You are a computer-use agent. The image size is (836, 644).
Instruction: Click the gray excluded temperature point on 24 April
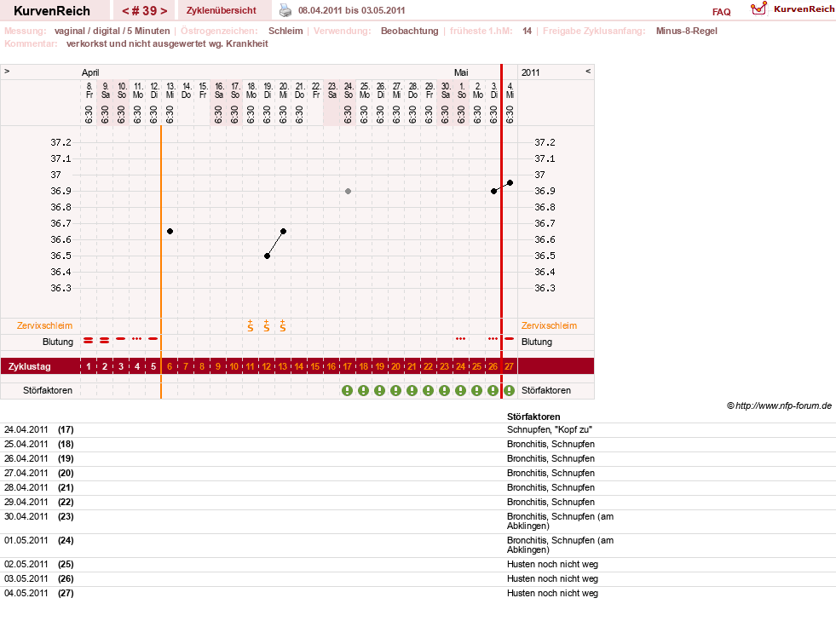click(x=349, y=191)
